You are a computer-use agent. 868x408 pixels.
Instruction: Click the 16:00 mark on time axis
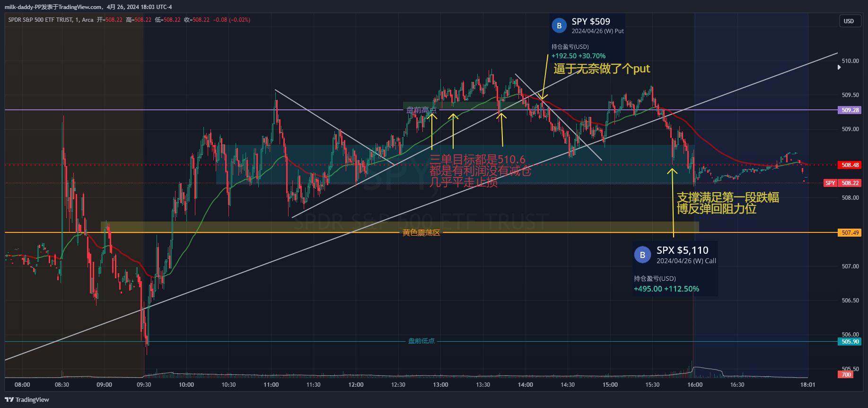694,385
